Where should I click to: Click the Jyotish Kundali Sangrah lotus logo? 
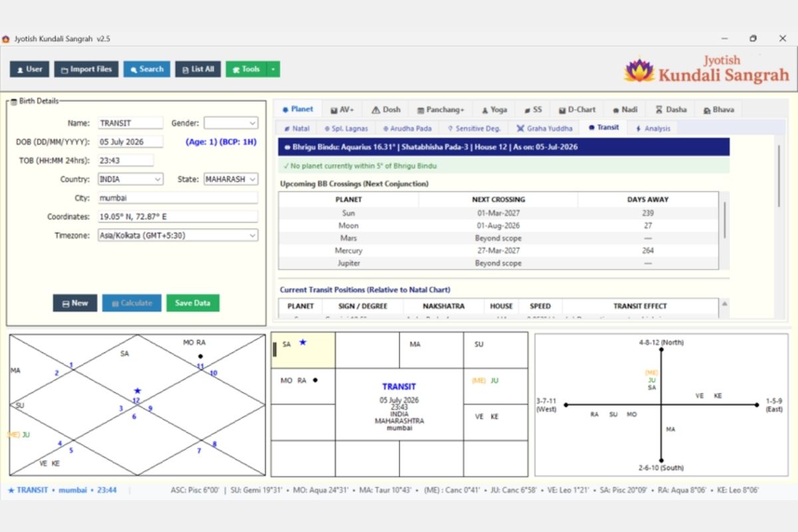(639, 70)
